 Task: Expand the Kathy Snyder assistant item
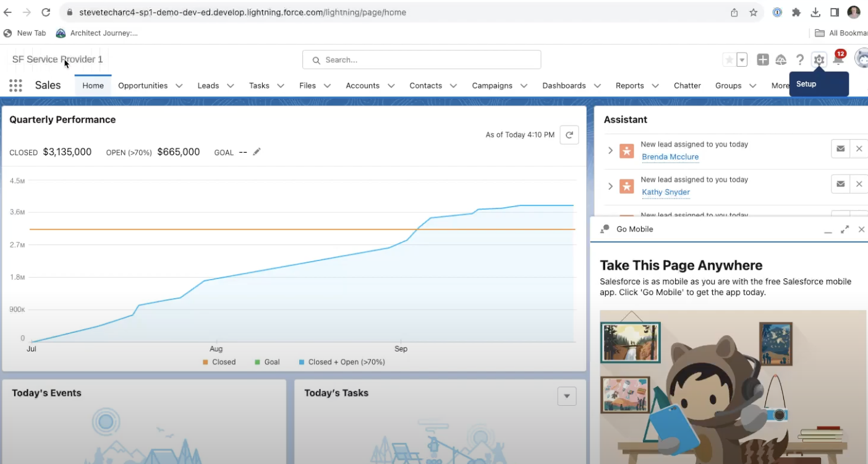610,186
